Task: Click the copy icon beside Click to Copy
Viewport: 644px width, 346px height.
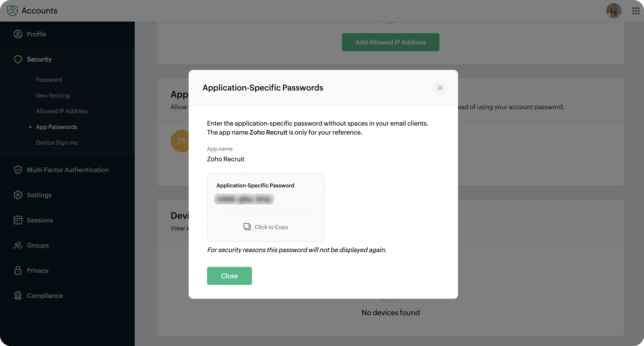Action: coord(247,227)
